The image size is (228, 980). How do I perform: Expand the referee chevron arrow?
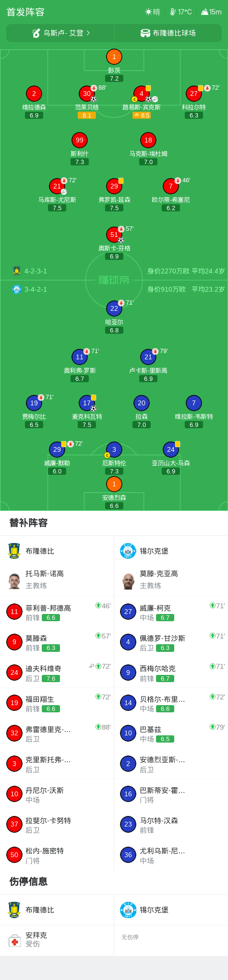[x=88, y=33]
